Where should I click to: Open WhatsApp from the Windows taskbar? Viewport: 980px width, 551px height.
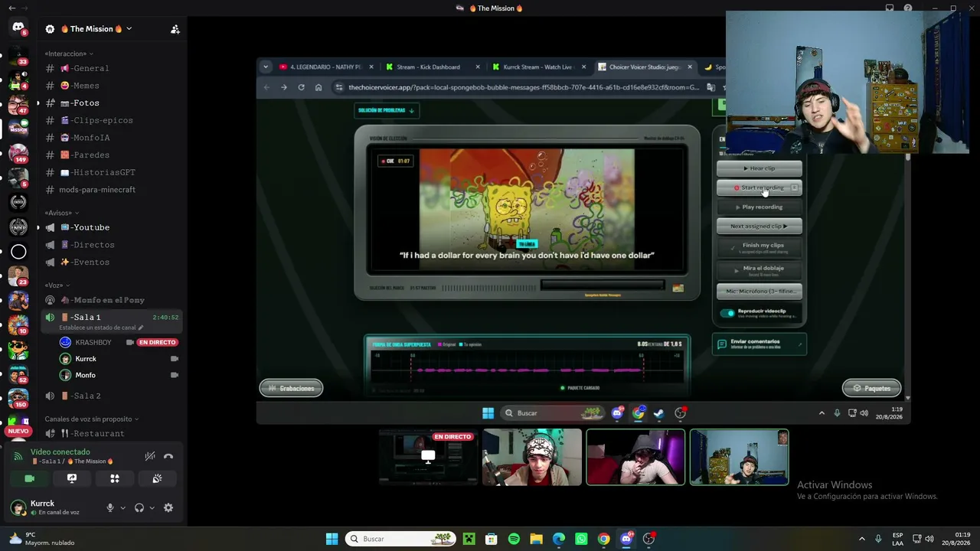pos(581,539)
